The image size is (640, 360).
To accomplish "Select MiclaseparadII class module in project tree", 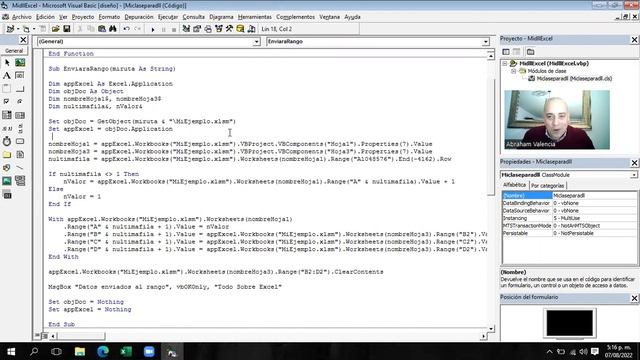I will 574,78.
